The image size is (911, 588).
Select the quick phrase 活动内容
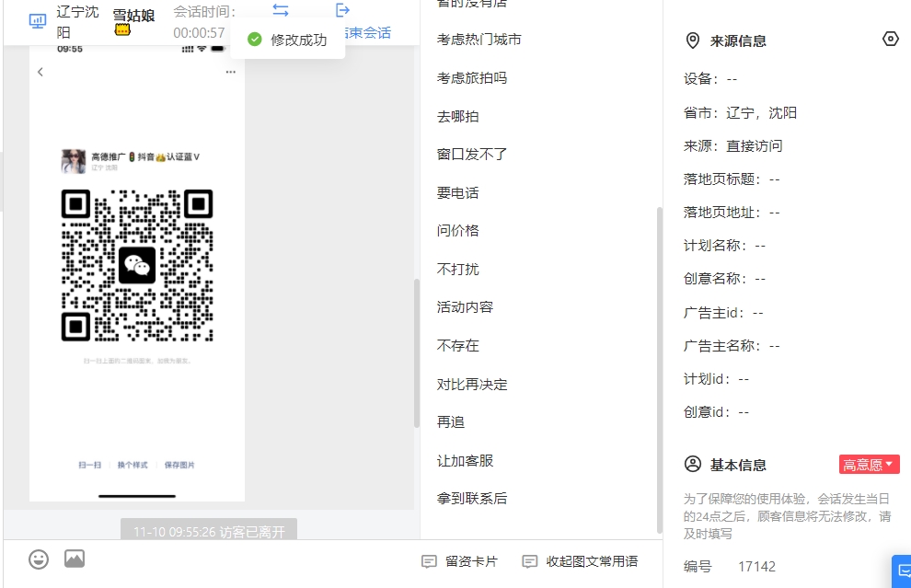click(465, 306)
